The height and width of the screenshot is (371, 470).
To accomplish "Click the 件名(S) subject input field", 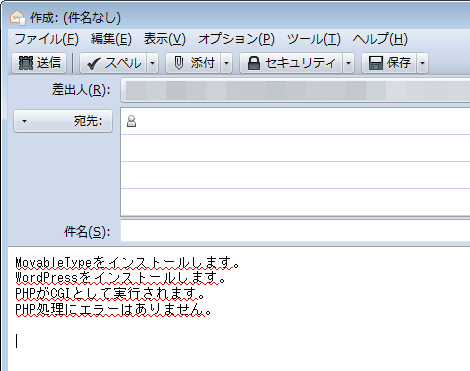I will [295, 231].
